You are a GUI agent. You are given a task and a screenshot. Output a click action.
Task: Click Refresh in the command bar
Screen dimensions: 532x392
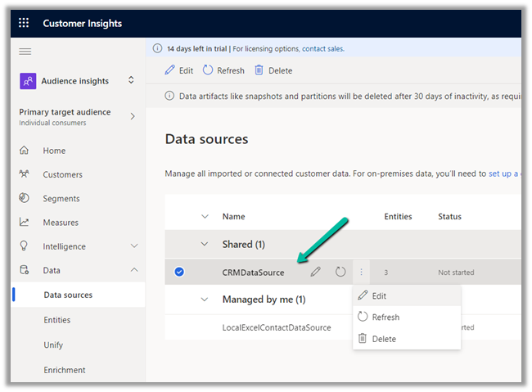[x=223, y=70]
